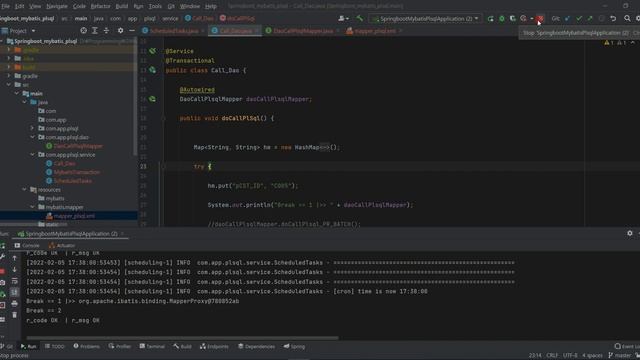This screenshot has height=360, width=640.
Task: Click the red stop button in Run sidebar
Action: point(2,271)
